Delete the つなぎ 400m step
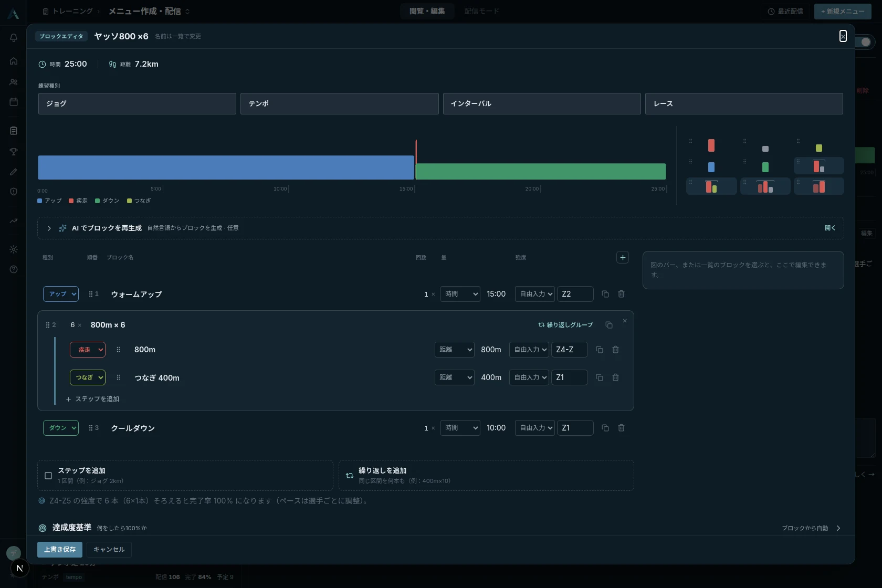This screenshot has height=588, width=882. [x=615, y=377]
